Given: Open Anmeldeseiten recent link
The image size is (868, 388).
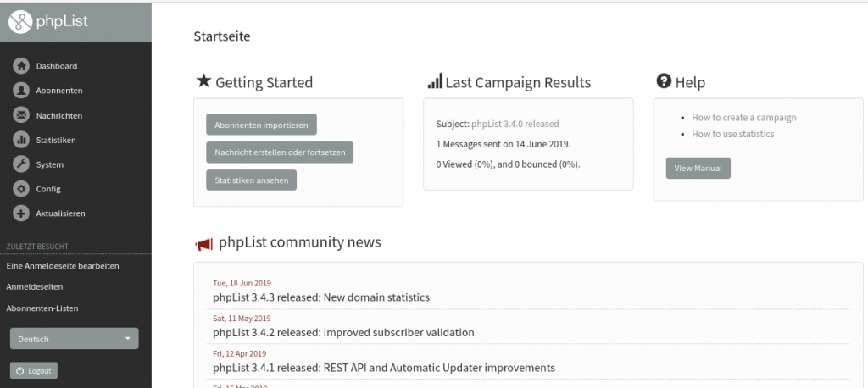Looking at the screenshot, I should tap(34, 286).
